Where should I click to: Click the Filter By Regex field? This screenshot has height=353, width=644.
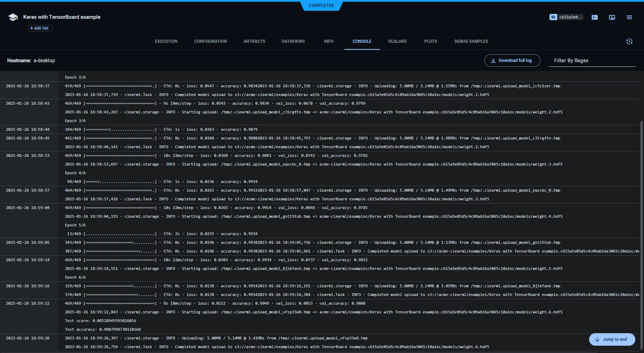point(593,60)
